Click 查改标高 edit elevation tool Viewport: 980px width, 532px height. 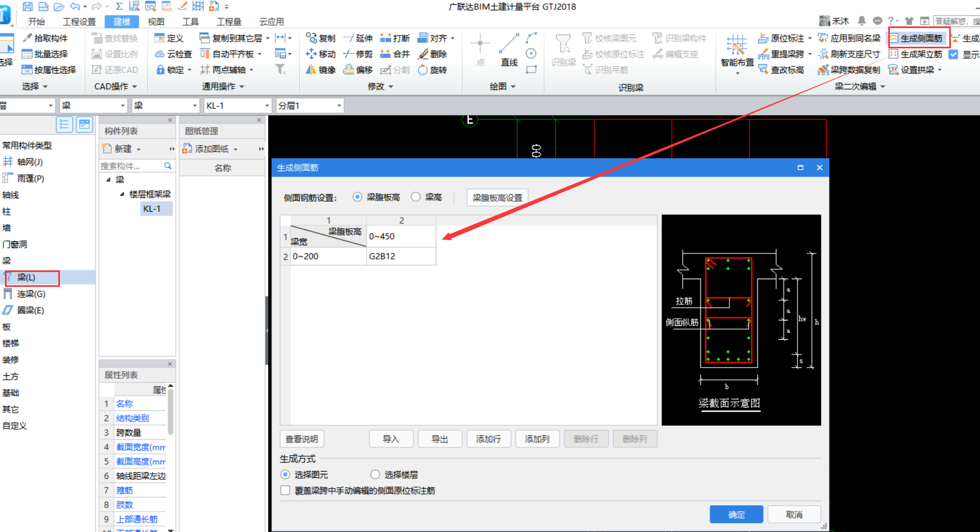pos(781,70)
